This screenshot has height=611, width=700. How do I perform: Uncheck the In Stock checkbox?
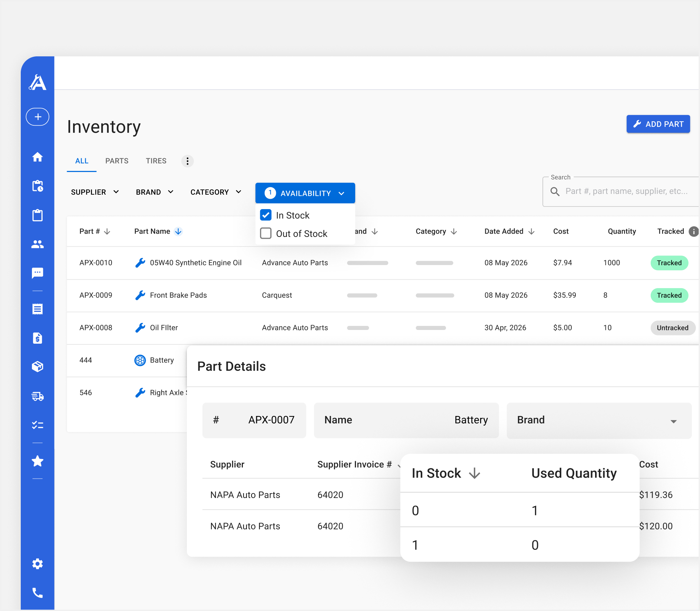pos(266,215)
